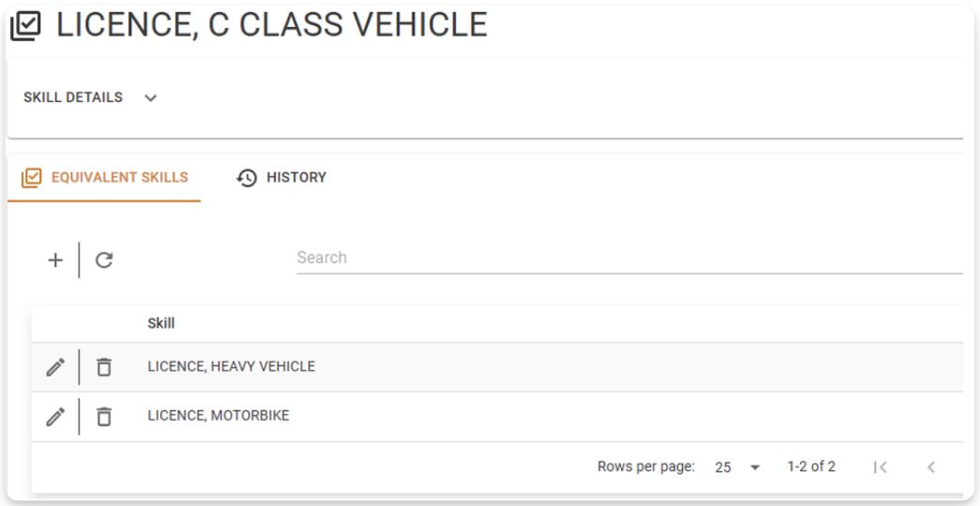Click the add equivalent skill plus icon
The height and width of the screenshot is (506, 980).
[x=55, y=260]
